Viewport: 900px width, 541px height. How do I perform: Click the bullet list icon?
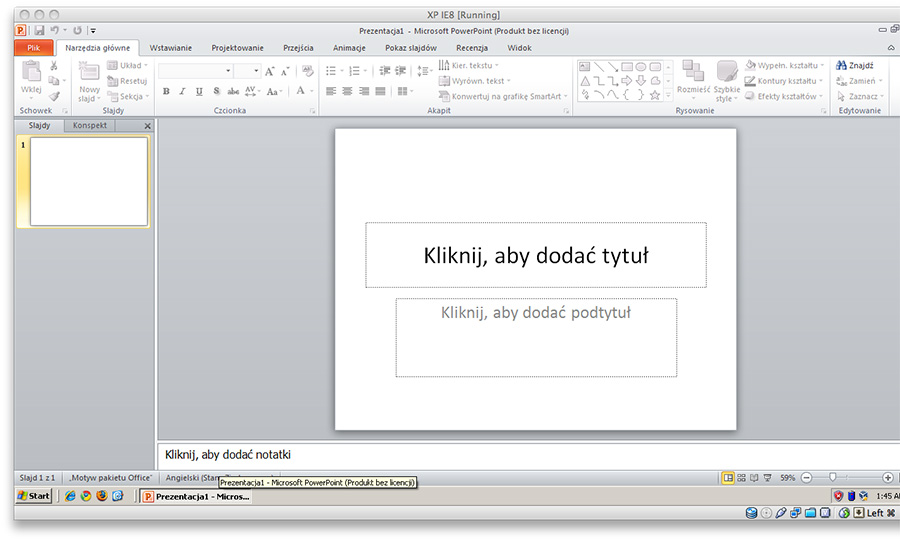pyautogui.click(x=331, y=71)
